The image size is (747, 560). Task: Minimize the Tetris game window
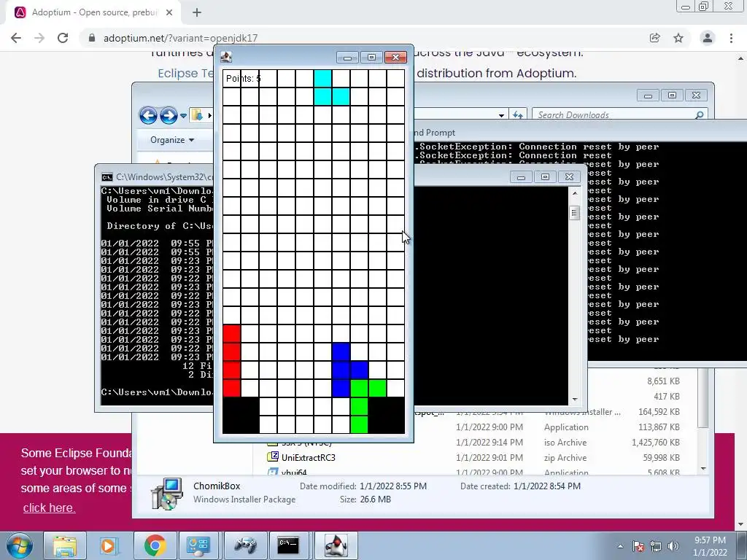pyautogui.click(x=347, y=58)
